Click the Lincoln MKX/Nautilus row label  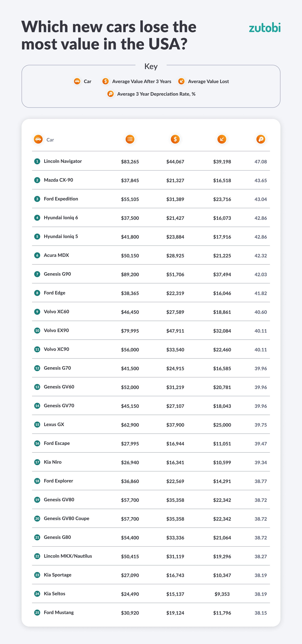tap(68, 556)
